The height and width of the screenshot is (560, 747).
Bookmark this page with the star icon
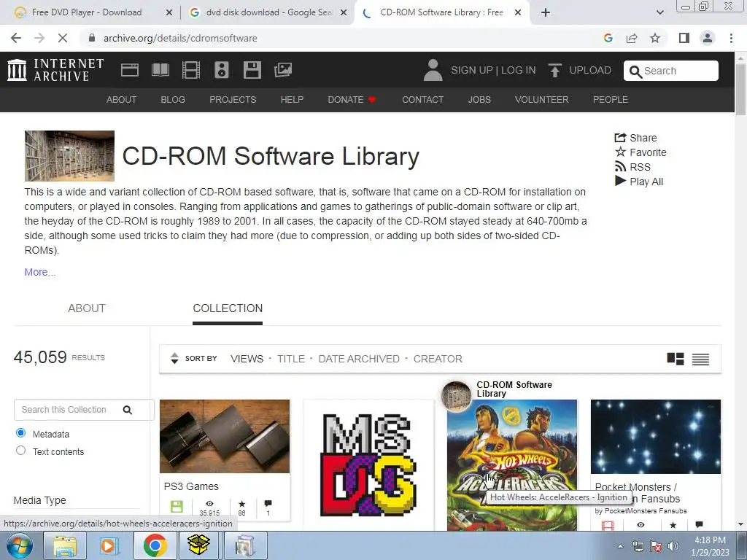655,38
